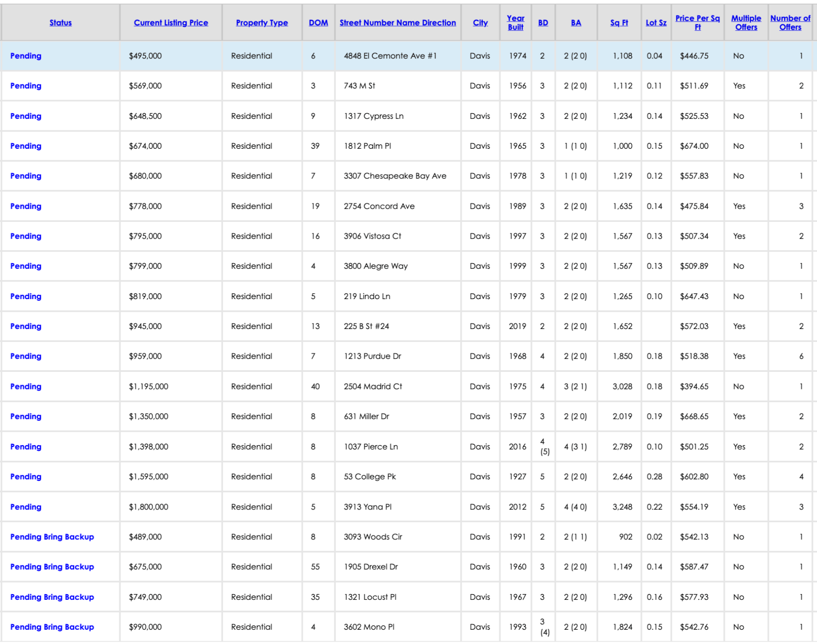Select the 1213 Purdue Dr row address
Screen dimensions: 817x644
[x=372, y=356]
